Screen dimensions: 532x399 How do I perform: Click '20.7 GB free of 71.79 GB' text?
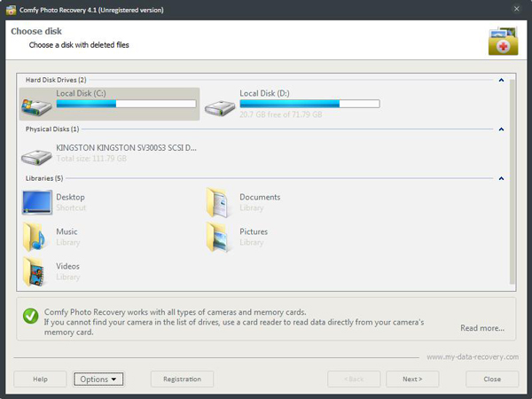tap(281, 114)
